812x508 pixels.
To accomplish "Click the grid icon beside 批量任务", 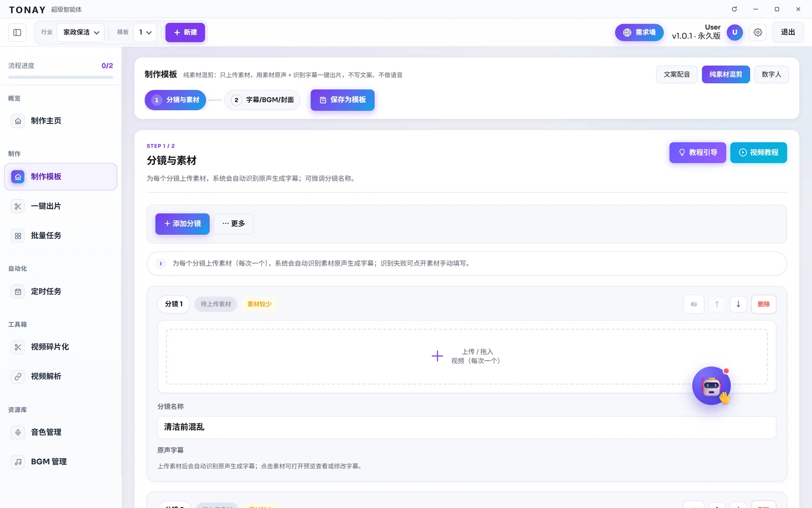I will (x=18, y=236).
